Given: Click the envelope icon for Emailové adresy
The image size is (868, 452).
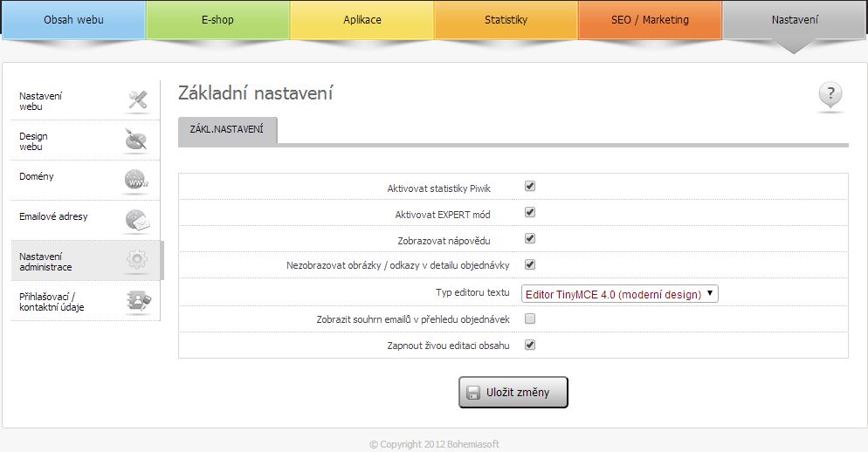Looking at the screenshot, I should (137, 220).
